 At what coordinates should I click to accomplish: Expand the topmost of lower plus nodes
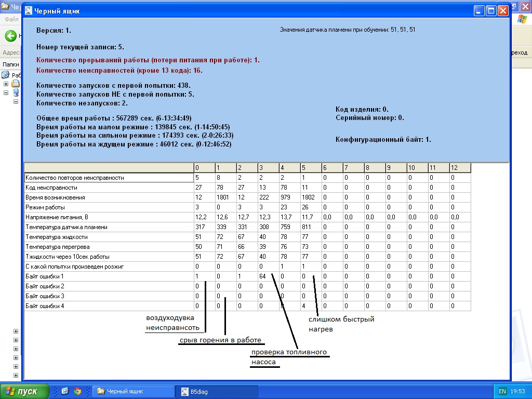point(16,331)
